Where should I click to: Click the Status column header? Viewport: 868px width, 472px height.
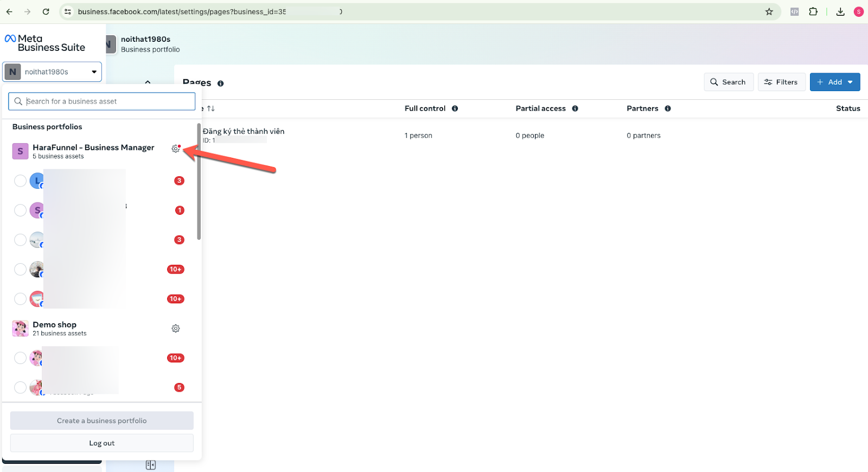(x=848, y=109)
